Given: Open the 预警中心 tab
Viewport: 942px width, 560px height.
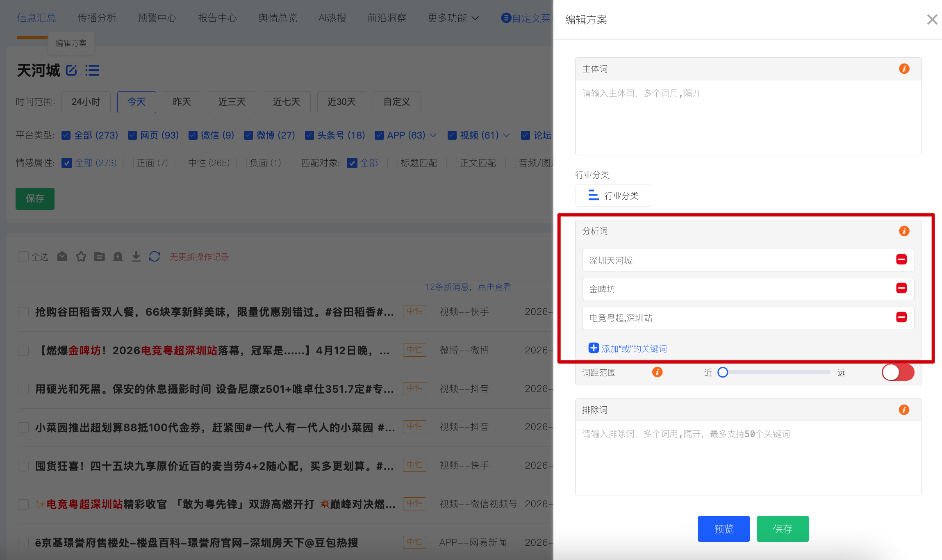Looking at the screenshot, I should point(157,18).
